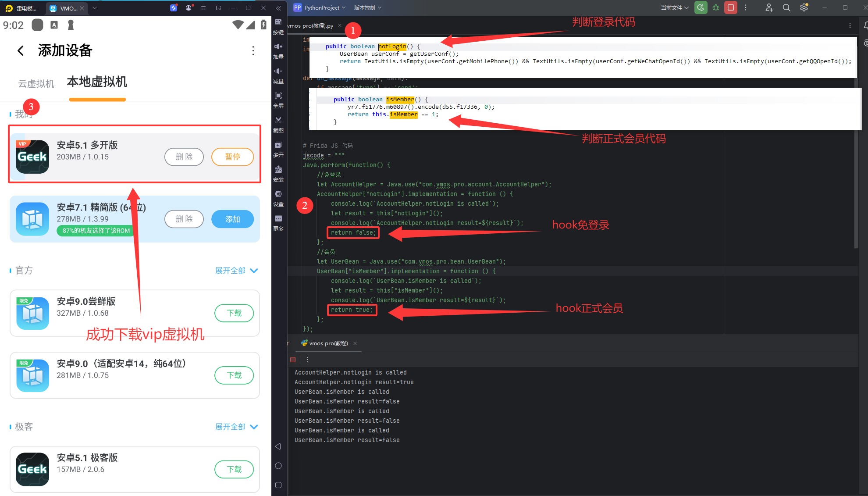868x496 pixels.
Task: Click the 'jscode' variable line
Action: tap(324, 155)
